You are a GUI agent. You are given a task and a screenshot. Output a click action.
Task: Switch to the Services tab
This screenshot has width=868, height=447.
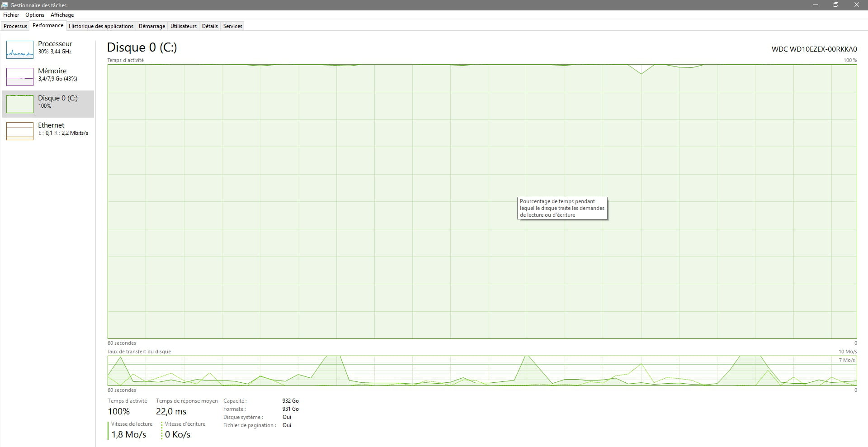pos(233,26)
